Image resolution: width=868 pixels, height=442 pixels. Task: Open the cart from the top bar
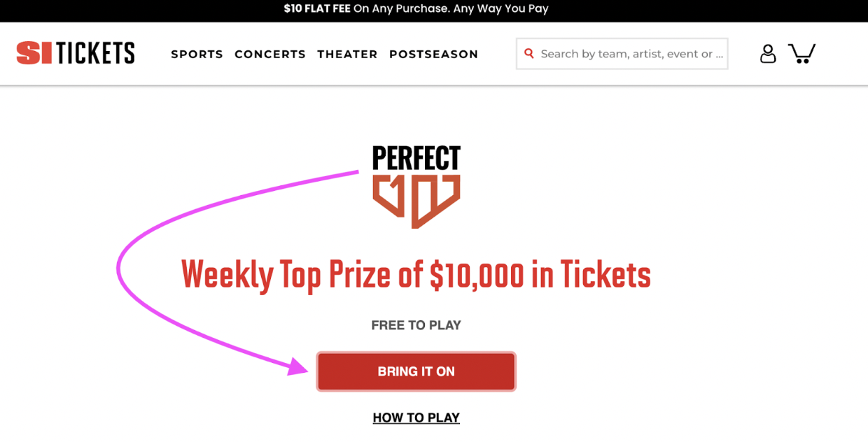click(802, 53)
